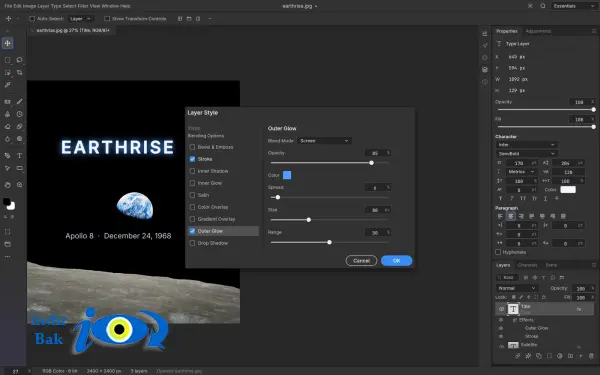Select Gradient Overlay in styles list
This screenshot has width=600, height=375.
[x=217, y=219]
